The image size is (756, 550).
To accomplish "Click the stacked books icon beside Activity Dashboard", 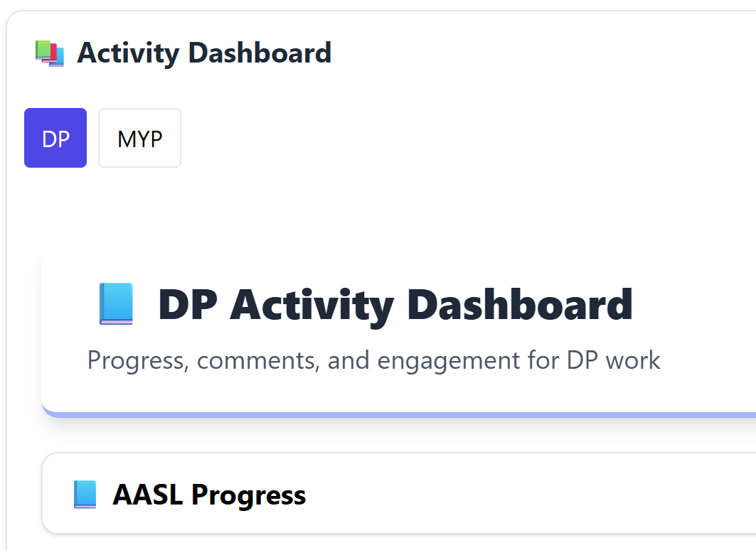I will 49,53.
